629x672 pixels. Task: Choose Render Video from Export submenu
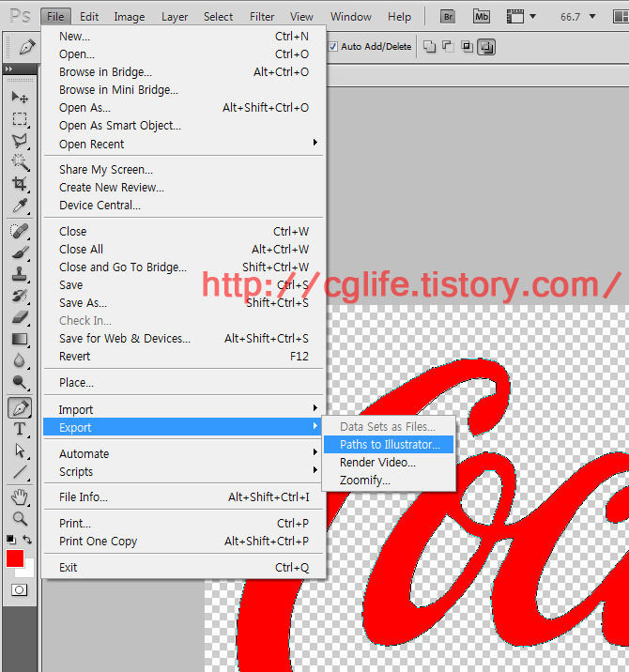[389, 463]
